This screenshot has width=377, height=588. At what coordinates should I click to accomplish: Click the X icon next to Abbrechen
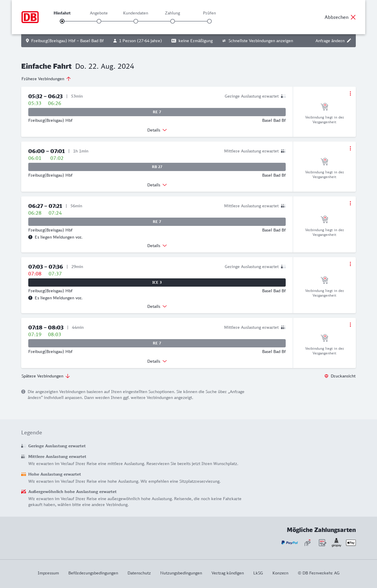[x=353, y=17]
